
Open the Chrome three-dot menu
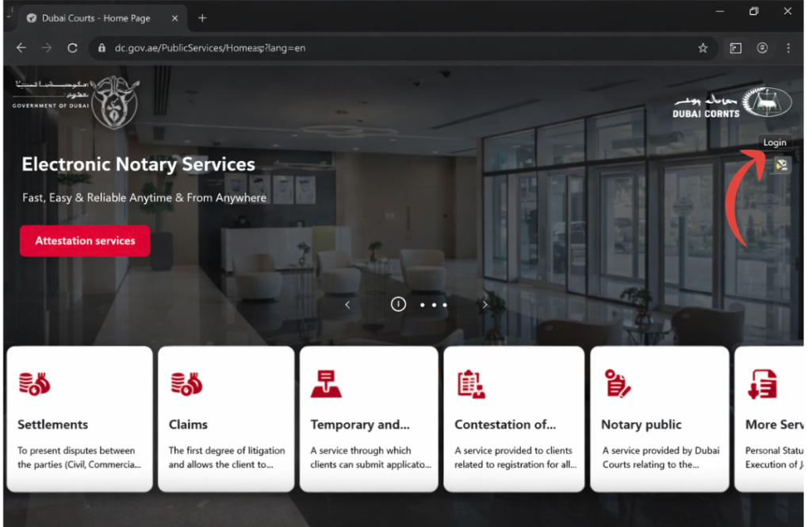788,48
